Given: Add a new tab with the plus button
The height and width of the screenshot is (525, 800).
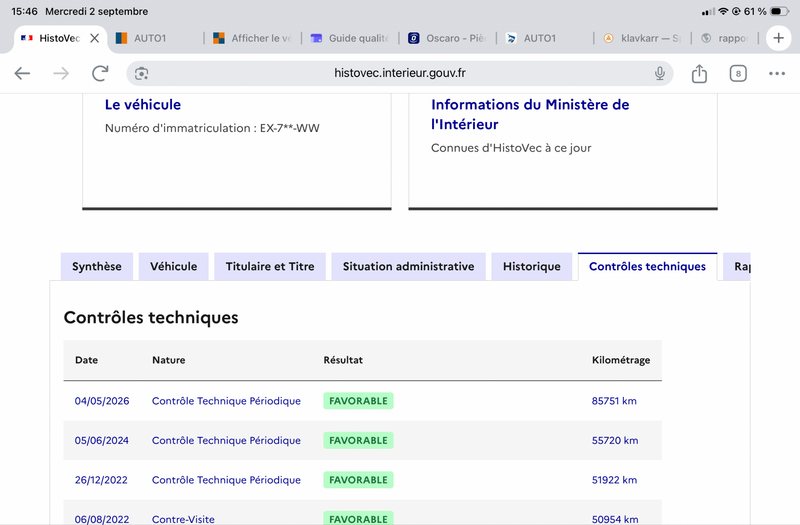Looking at the screenshot, I should [x=778, y=38].
